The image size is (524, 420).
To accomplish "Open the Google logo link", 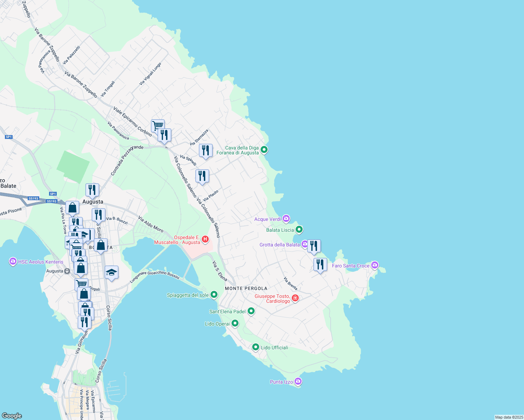I will coord(12,416).
